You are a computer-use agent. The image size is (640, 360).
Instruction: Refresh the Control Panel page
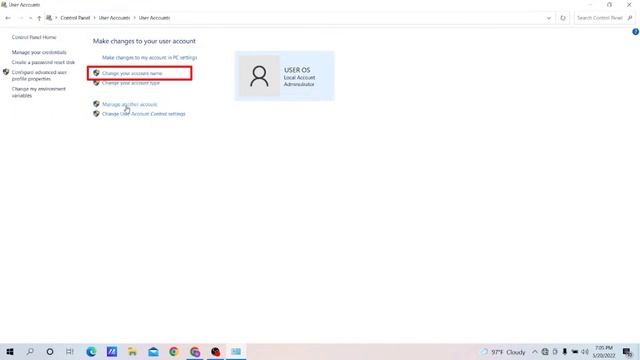[563, 18]
